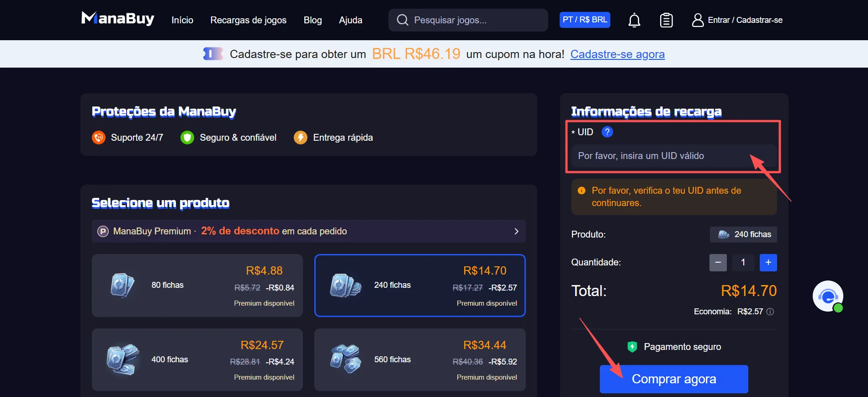Open the Ajuda page
868x397 pixels.
click(351, 20)
